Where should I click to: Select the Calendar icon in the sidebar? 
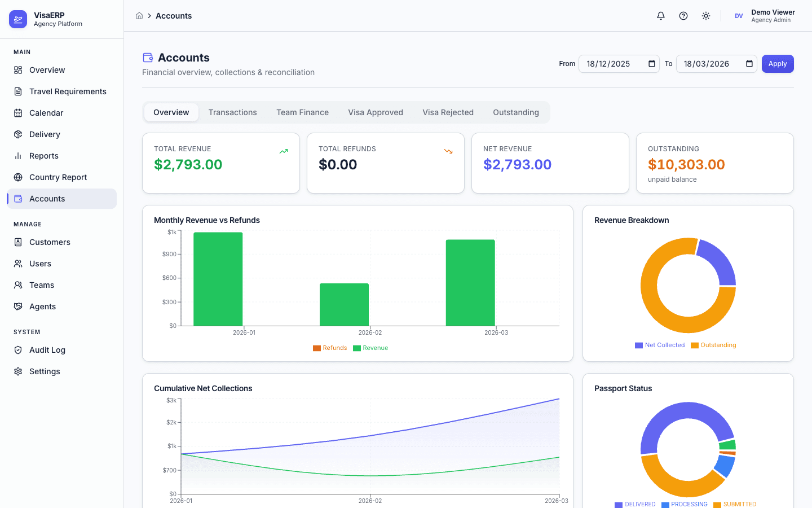pos(17,113)
